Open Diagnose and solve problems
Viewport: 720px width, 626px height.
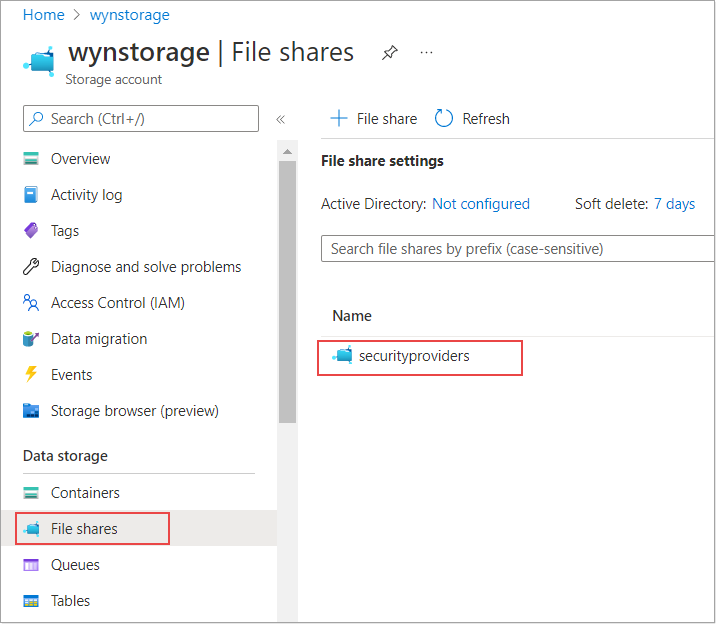click(x=146, y=267)
